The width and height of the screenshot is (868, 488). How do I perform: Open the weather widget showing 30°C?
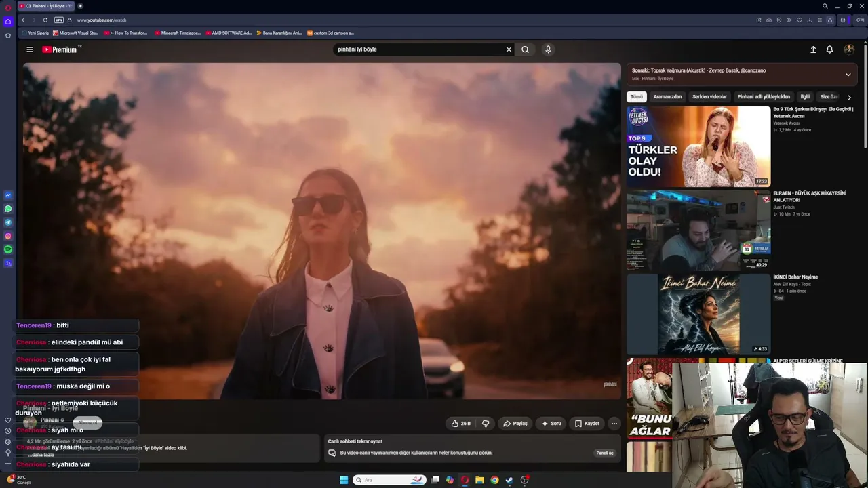click(x=19, y=480)
